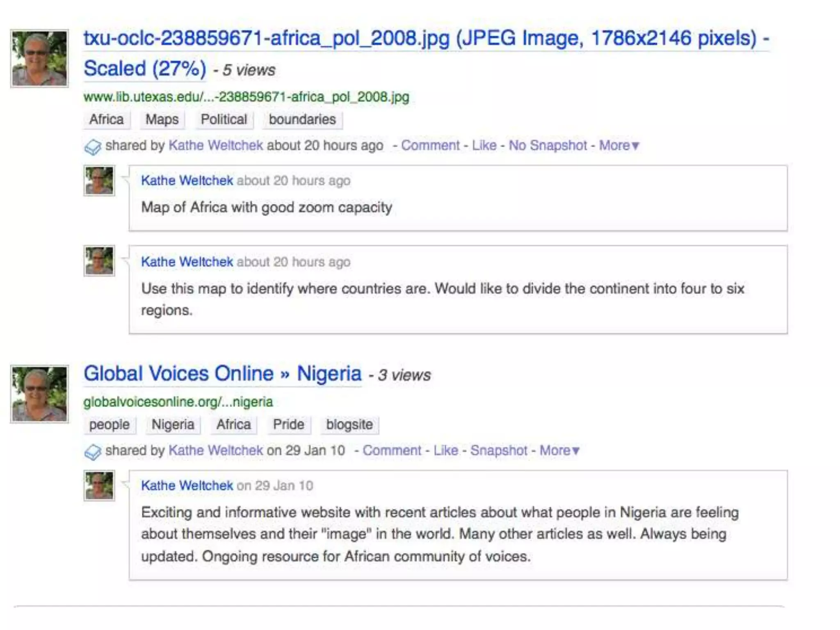The height and width of the screenshot is (630, 840).
Task: Select the 'Political' tag
Action: click(x=224, y=120)
